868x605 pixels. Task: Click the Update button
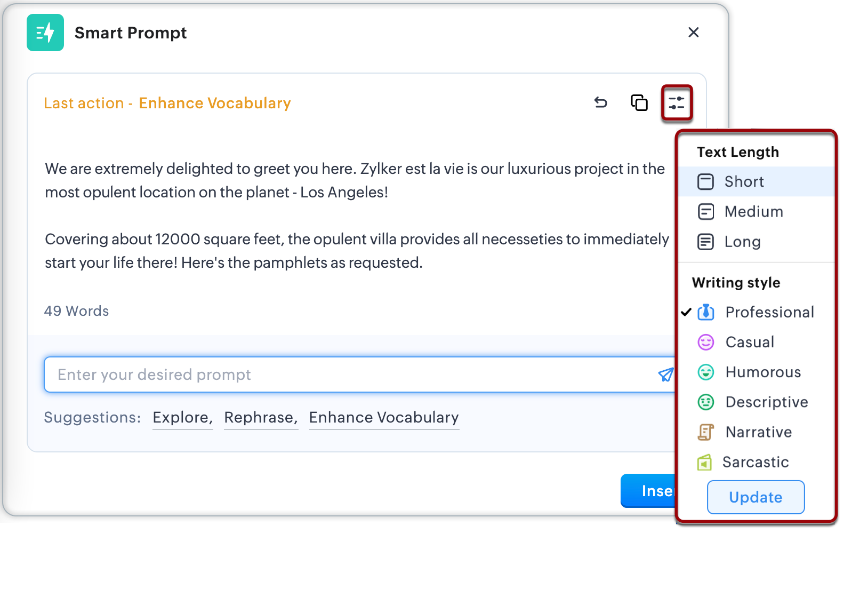point(756,497)
